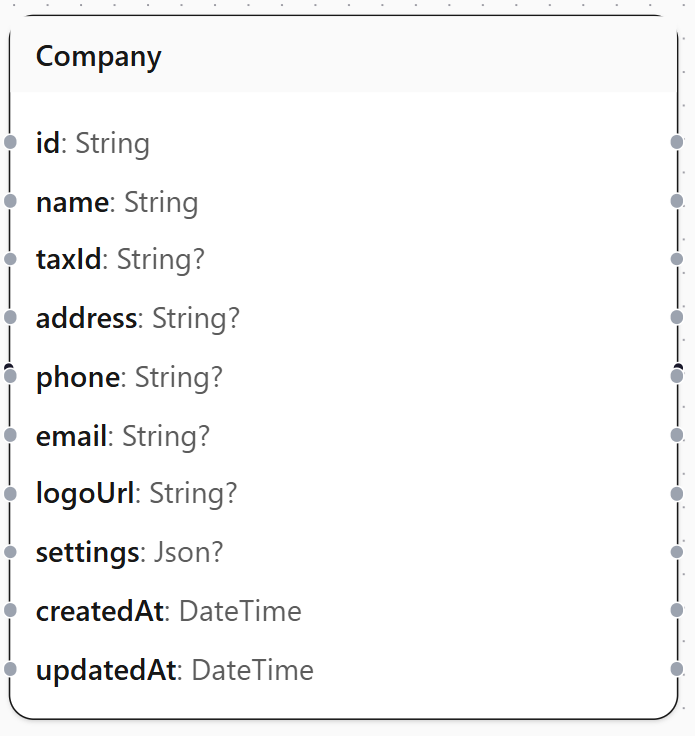Select the right handle of createdAt row
Image resolution: width=695 pixels, height=736 pixels.
point(677,610)
